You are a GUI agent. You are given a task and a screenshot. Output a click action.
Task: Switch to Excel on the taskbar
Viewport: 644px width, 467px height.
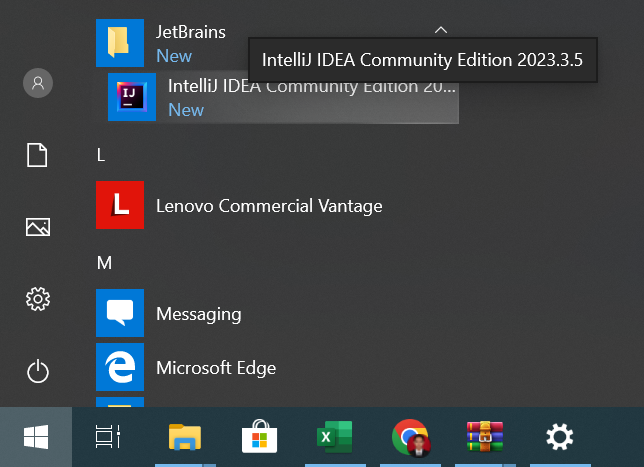(335, 437)
